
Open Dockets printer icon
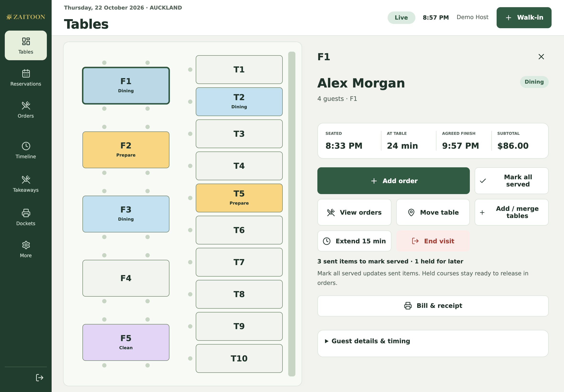click(26, 213)
